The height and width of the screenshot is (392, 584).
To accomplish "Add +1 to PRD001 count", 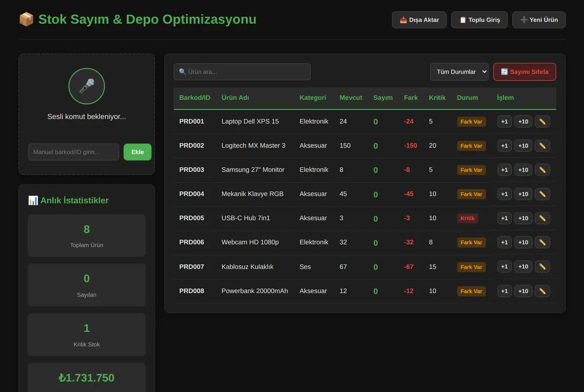I will [x=504, y=122].
